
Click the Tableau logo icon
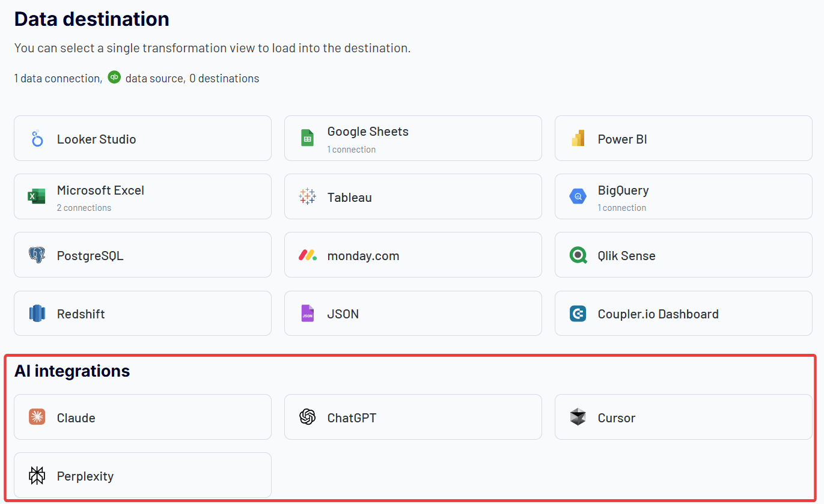coord(307,196)
